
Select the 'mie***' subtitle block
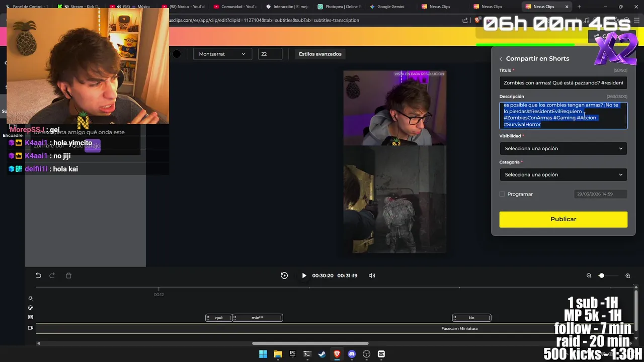258,318
